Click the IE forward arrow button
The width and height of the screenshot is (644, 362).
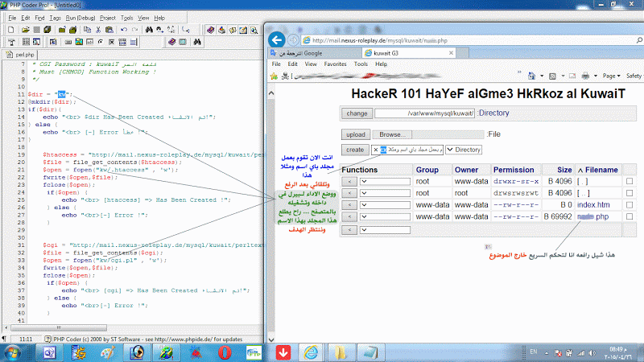pyautogui.click(x=293, y=39)
